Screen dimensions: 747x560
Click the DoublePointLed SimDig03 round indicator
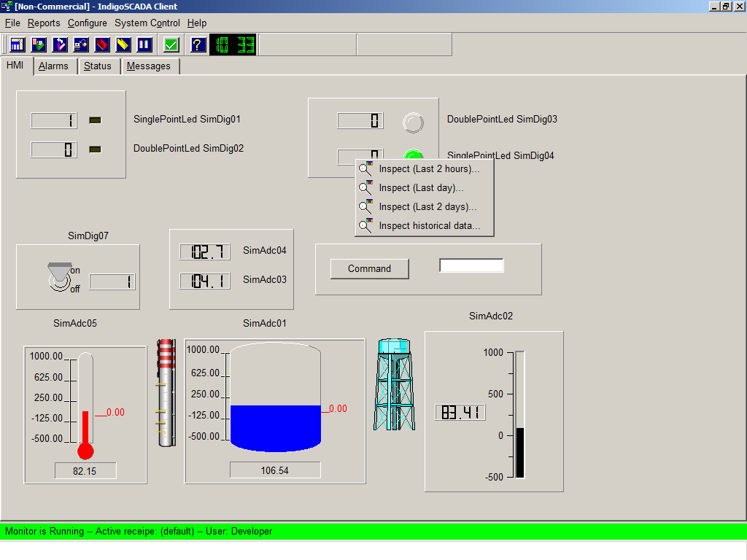414,122
